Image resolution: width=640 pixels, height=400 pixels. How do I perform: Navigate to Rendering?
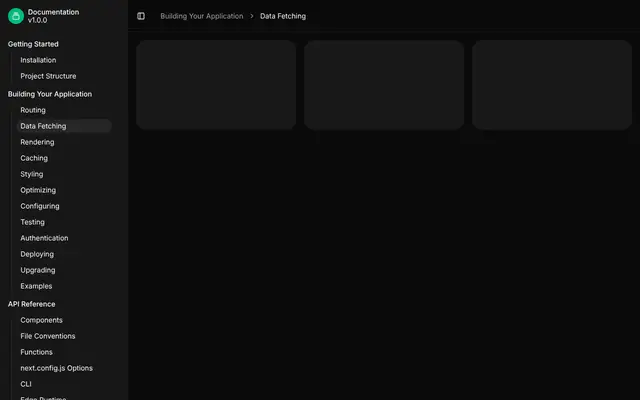point(37,142)
